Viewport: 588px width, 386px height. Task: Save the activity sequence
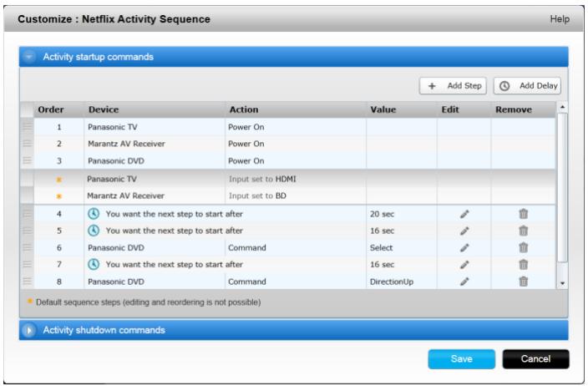click(462, 359)
